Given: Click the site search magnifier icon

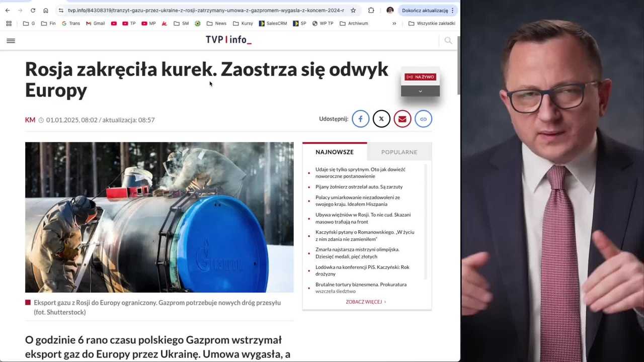Looking at the screenshot, I should (x=448, y=41).
